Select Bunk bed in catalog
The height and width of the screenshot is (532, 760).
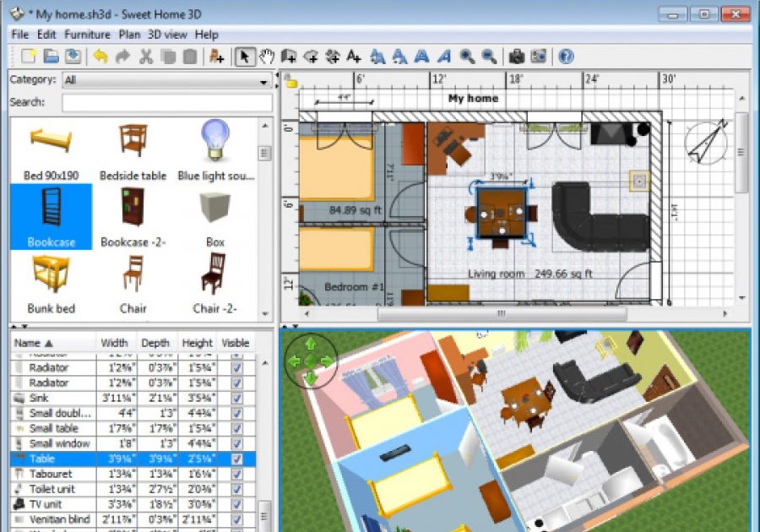pos(51,284)
